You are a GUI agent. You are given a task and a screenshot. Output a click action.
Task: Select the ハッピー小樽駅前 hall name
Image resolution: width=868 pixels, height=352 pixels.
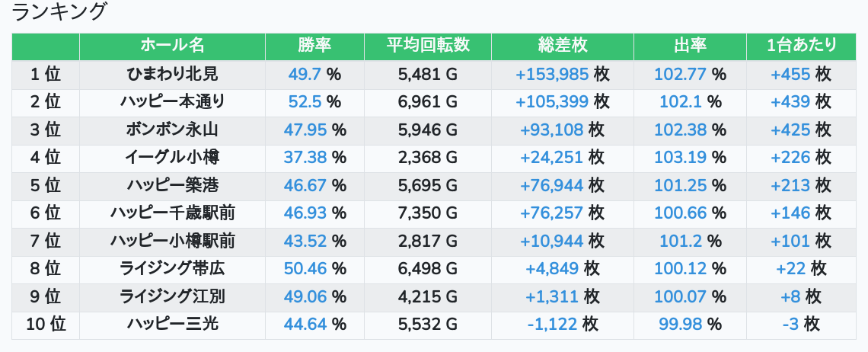(172, 241)
